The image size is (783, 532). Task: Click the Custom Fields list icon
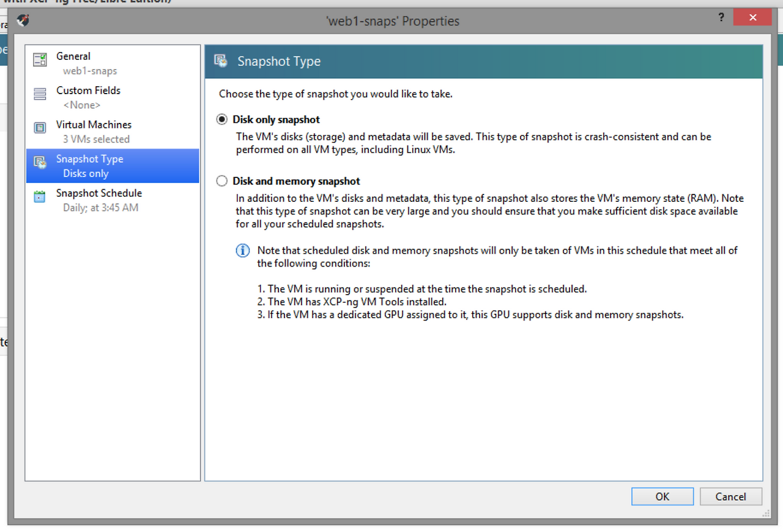tap(40, 94)
